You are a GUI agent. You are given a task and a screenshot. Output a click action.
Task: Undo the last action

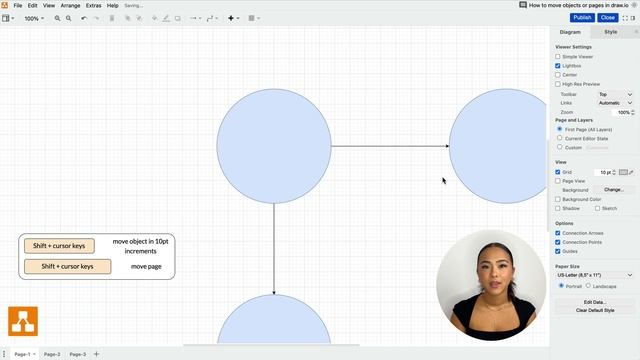84,18
